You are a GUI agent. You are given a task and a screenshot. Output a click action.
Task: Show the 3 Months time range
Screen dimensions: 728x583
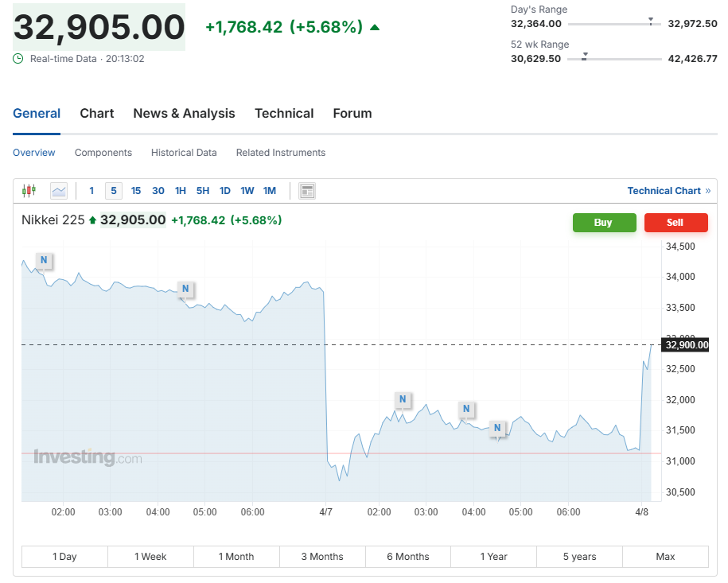322,557
